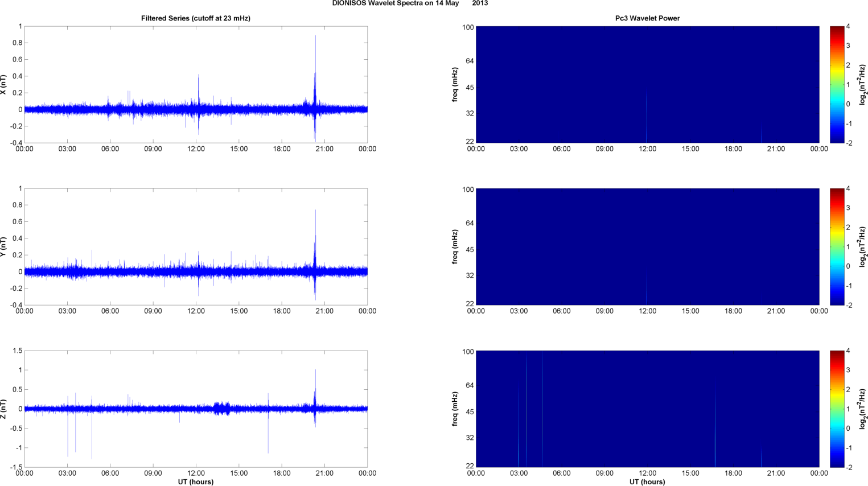Click the Z series negative spike at 03:00

(68, 433)
